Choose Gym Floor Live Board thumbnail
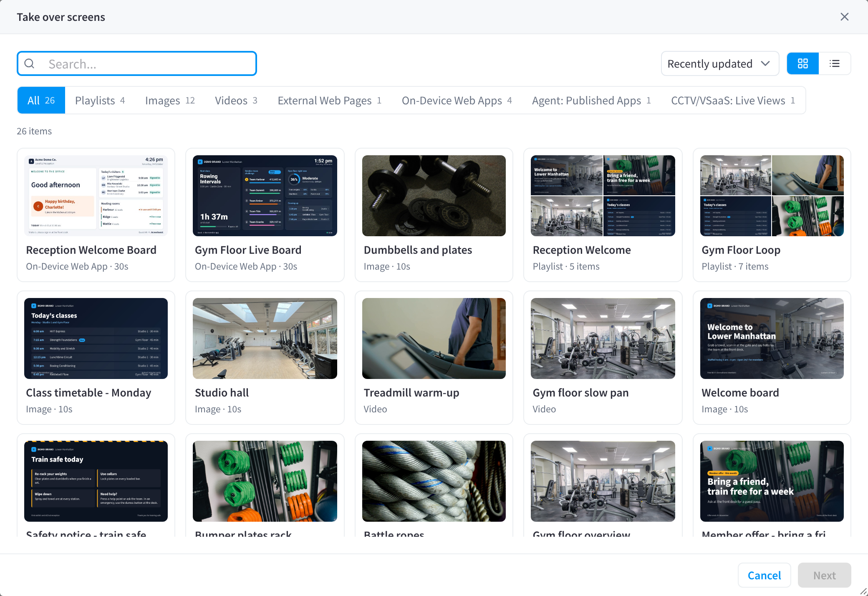 265,196
